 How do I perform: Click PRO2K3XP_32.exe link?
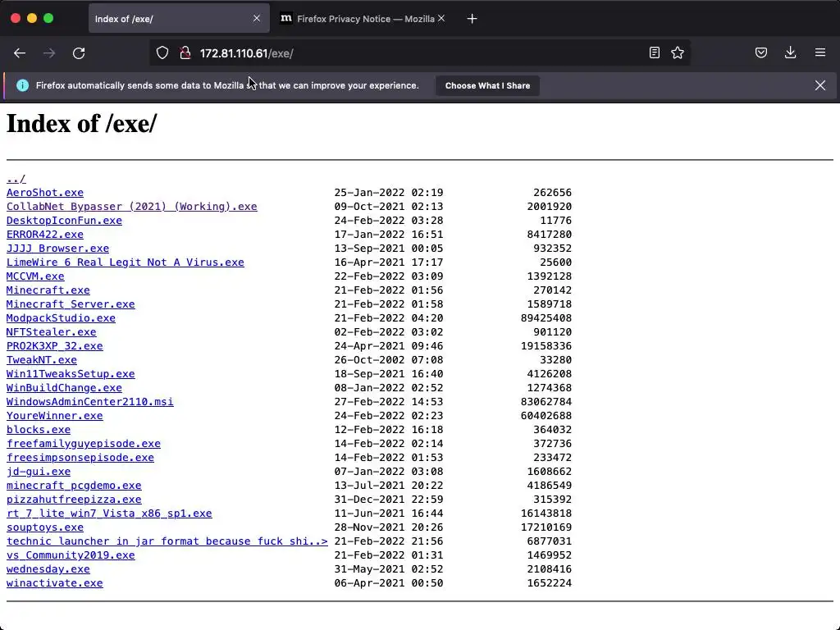(55, 345)
